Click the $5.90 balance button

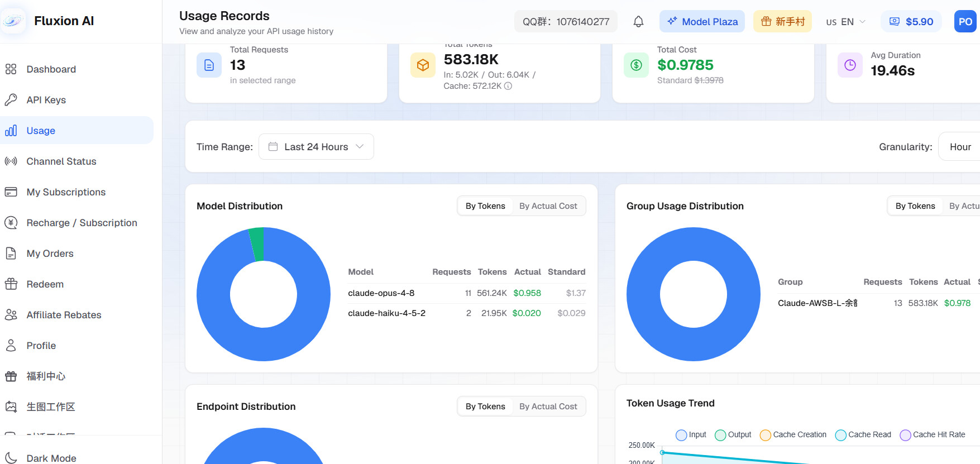tap(911, 22)
